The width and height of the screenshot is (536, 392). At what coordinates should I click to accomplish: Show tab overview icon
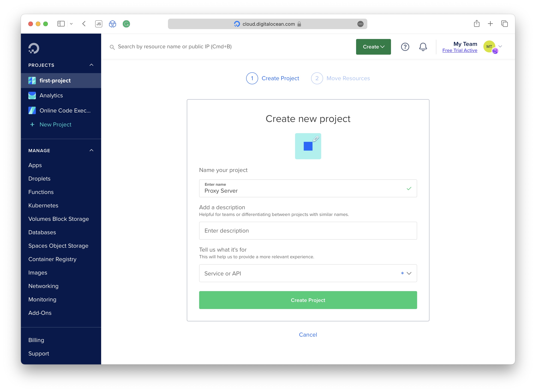tap(504, 24)
